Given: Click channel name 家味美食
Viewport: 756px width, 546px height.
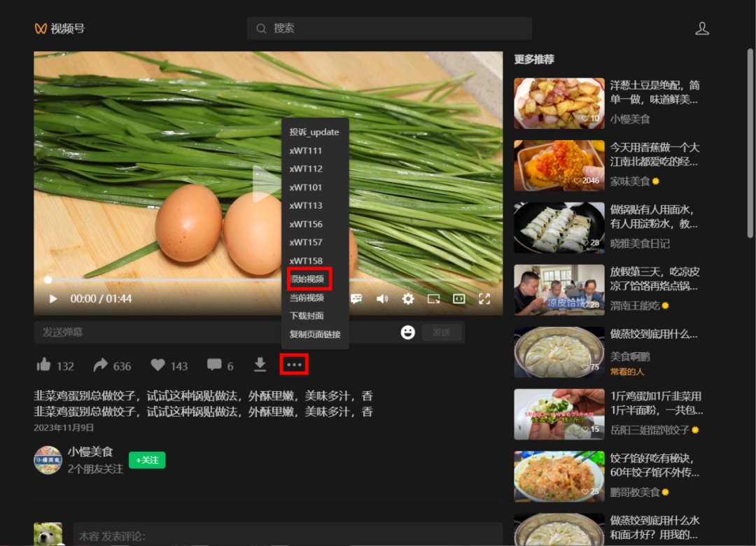Looking at the screenshot, I should tap(630, 181).
